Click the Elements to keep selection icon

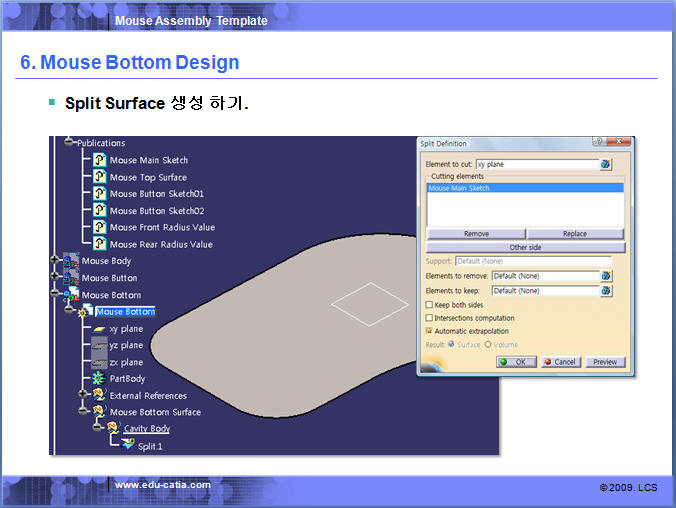pos(605,291)
